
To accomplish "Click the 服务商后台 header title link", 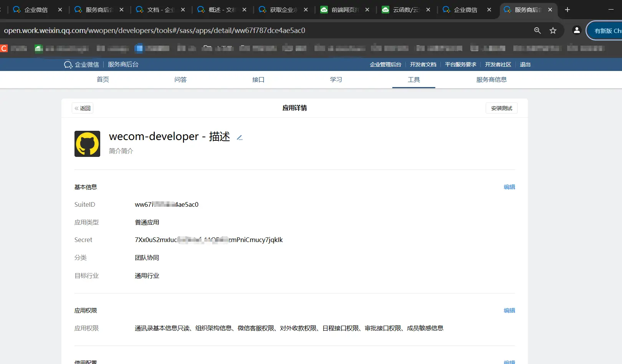I will pyautogui.click(x=123, y=64).
